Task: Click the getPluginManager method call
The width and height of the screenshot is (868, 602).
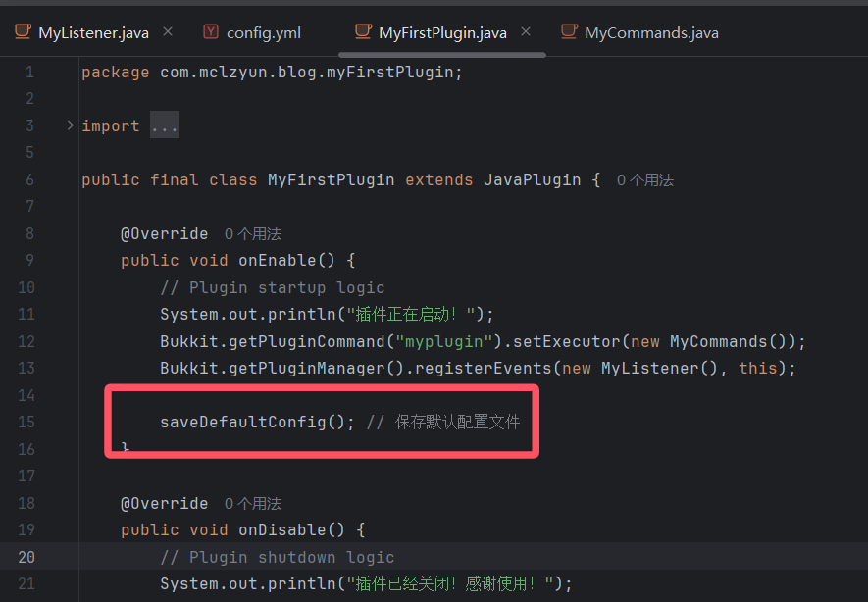Action: 306,368
